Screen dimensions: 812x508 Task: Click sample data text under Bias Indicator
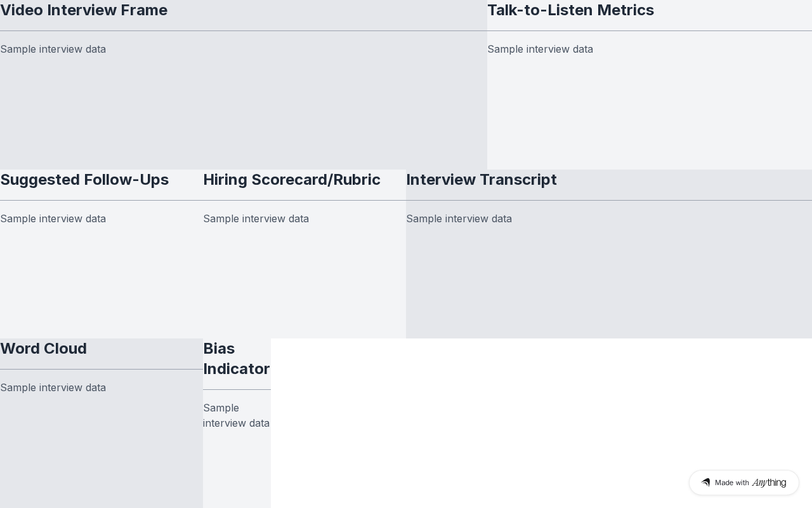236,415
